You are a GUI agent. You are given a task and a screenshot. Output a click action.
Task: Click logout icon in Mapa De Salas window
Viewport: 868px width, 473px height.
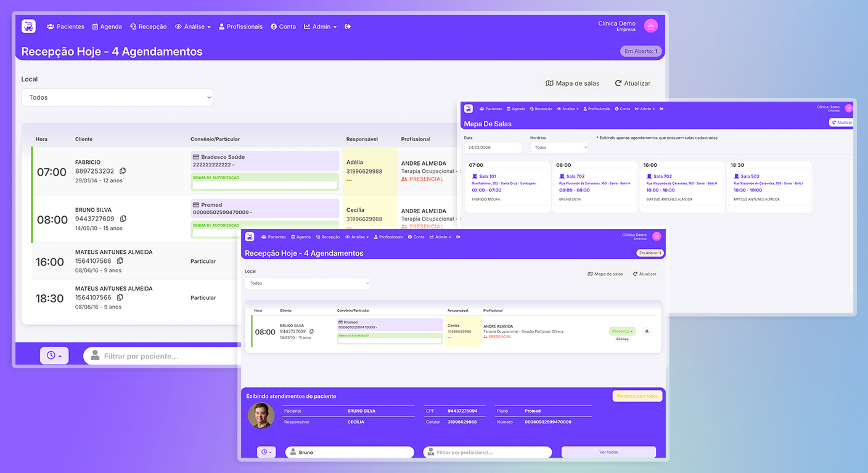661,109
